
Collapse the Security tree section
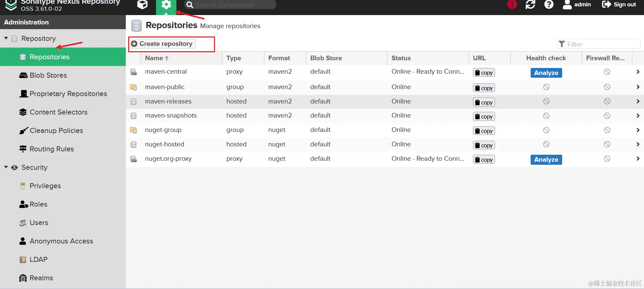point(6,167)
